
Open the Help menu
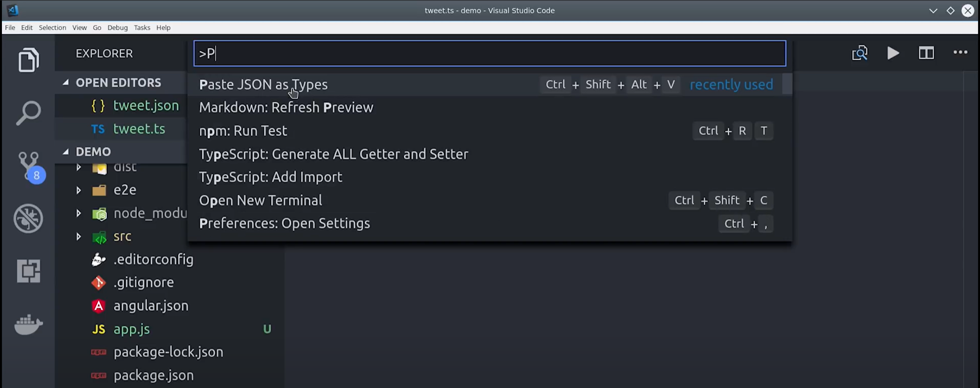(163, 27)
